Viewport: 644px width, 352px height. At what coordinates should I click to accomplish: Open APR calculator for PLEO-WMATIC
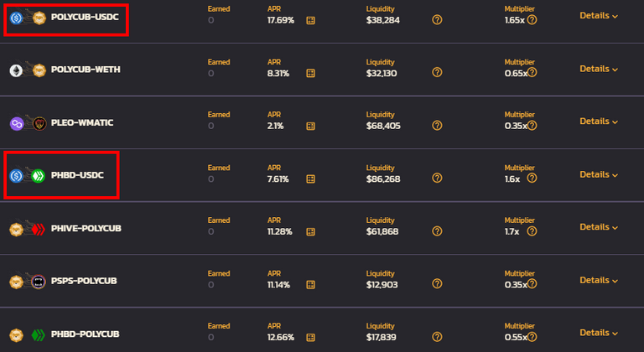coord(310,126)
